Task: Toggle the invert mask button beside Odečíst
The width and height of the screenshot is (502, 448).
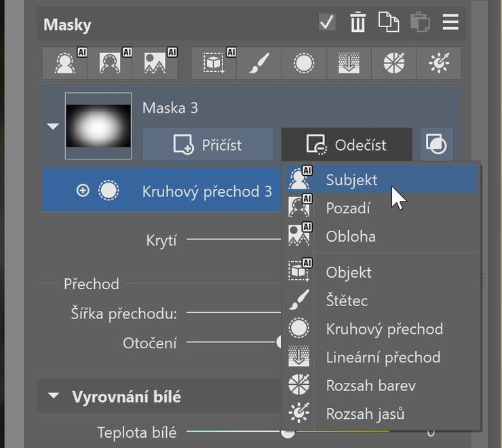Action: coord(436,145)
